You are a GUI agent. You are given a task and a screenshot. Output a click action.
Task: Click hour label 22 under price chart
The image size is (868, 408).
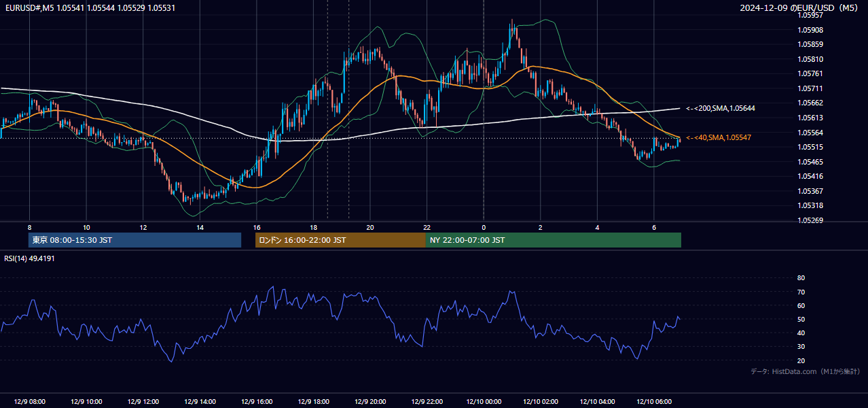coord(427,227)
